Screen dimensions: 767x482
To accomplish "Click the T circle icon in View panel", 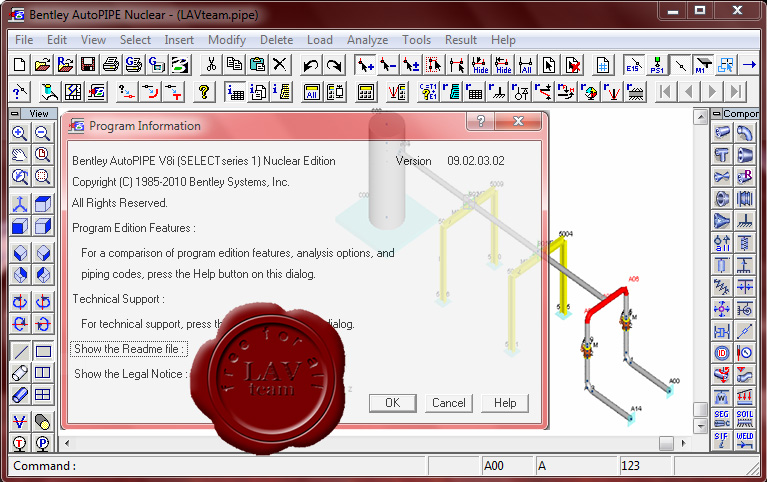I will click(20, 443).
